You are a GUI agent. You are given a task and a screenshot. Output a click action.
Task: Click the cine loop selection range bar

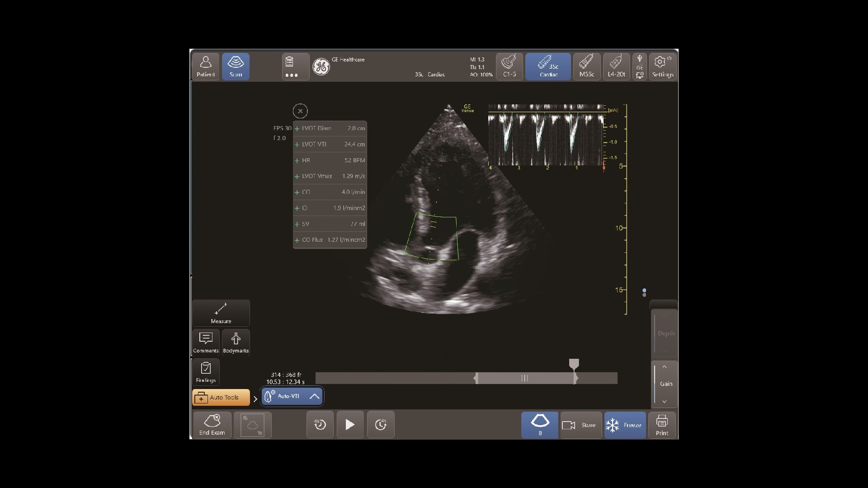pyautogui.click(x=525, y=378)
